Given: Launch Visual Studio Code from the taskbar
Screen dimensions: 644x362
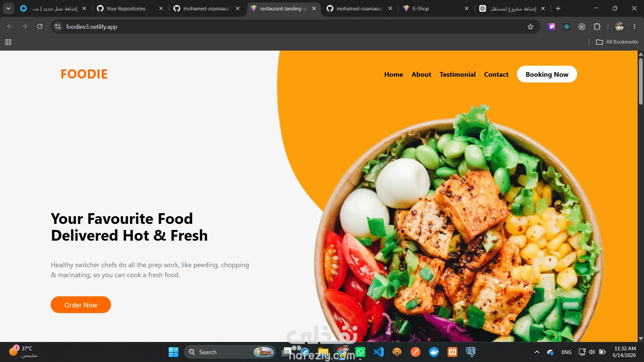Looking at the screenshot, I should (379, 352).
